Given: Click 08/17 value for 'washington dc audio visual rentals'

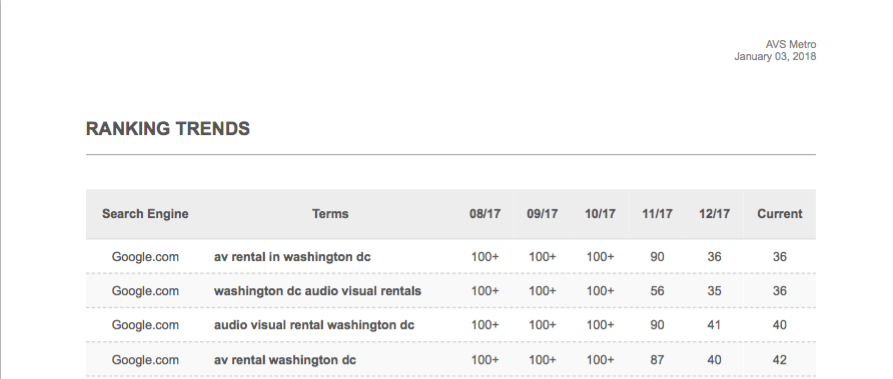Looking at the screenshot, I should [485, 291].
